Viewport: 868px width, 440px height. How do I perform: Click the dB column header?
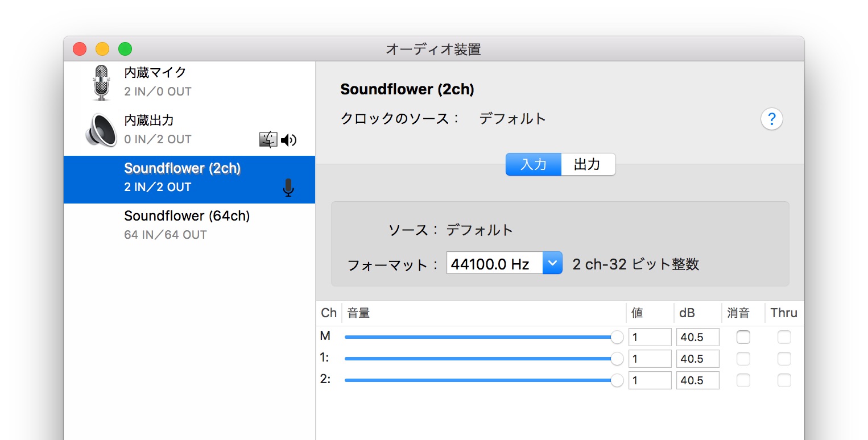pyautogui.click(x=698, y=313)
